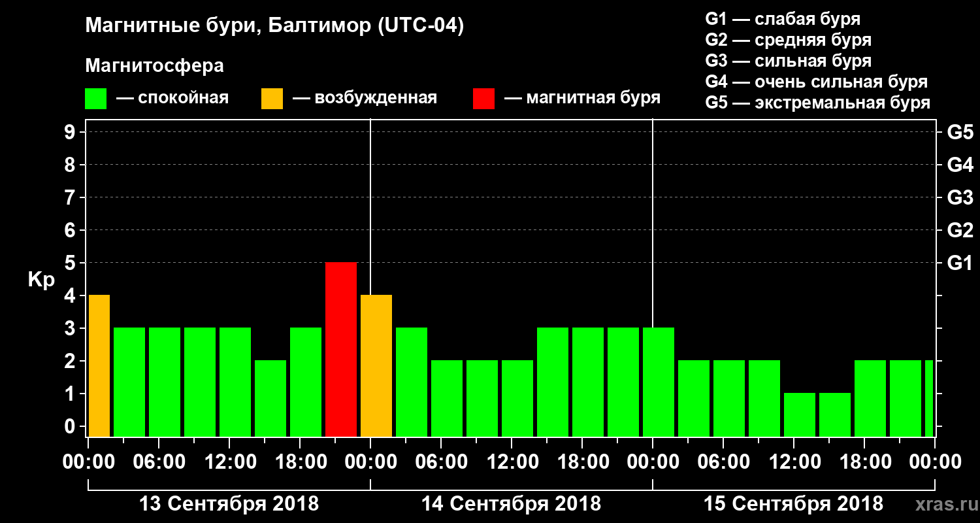Click the Kp axis value 0
This screenshot has height=523, width=980.
71,426
